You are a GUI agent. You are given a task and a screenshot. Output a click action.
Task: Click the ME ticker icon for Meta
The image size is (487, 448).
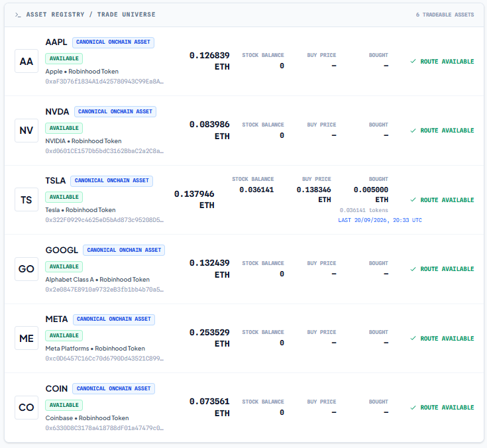pyautogui.click(x=27, y=339)
